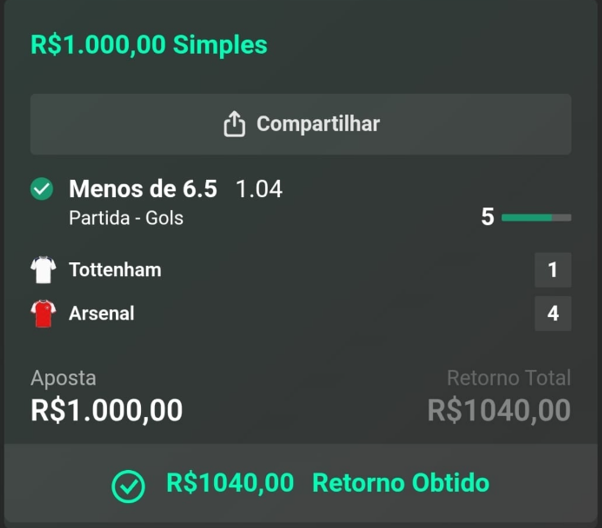Click the grey amount under Retorno Total
This screenshot has height=528, width=602.
point(499,410)
